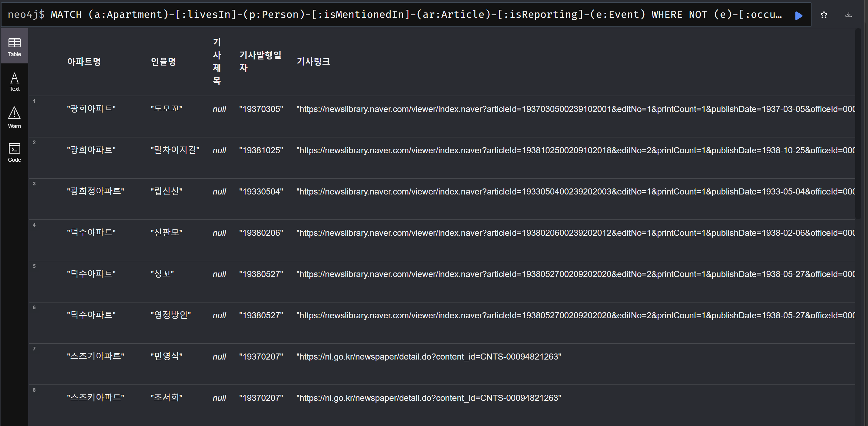Click the row number 5 label
The width and height of the screenshot is (868, 426).
coord(34,266)
